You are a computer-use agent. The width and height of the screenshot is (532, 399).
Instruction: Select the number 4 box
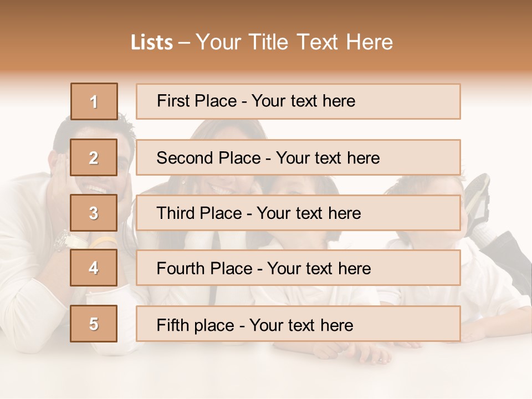point(94,268)
